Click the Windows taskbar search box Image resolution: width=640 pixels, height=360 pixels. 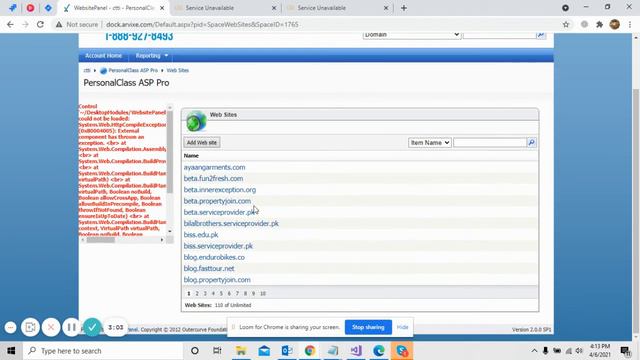(x=103, y=351)
